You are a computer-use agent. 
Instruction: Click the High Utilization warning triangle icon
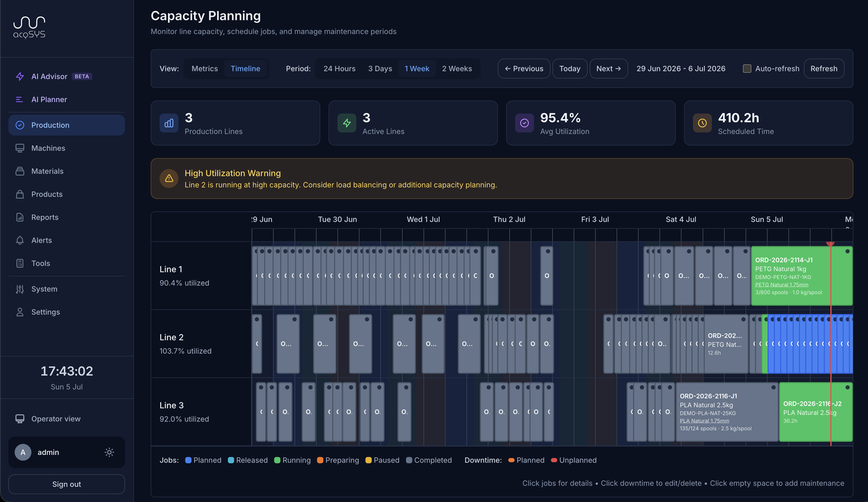(169, 179)
